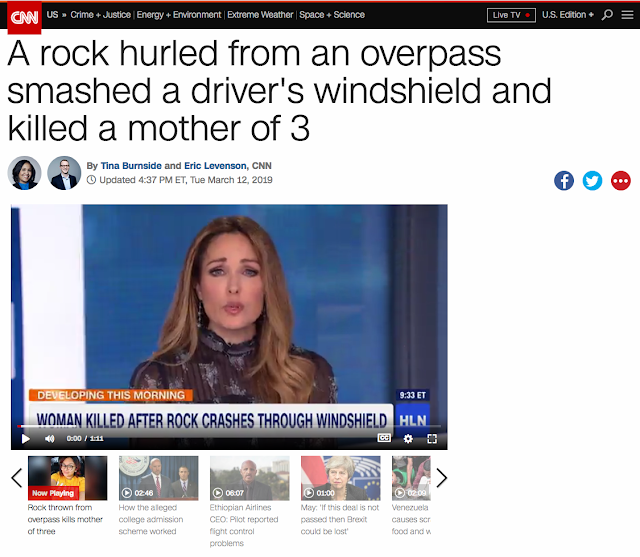
Task: Toggle closed captions CC on video
Action: tap(384, 438)
